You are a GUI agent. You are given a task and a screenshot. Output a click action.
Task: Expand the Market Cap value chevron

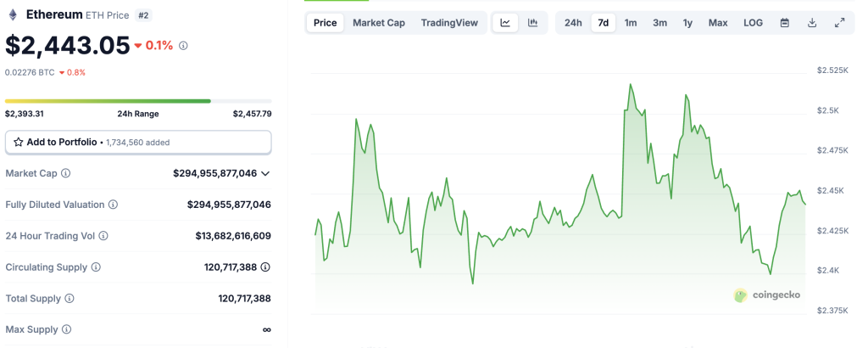[265, 173]
